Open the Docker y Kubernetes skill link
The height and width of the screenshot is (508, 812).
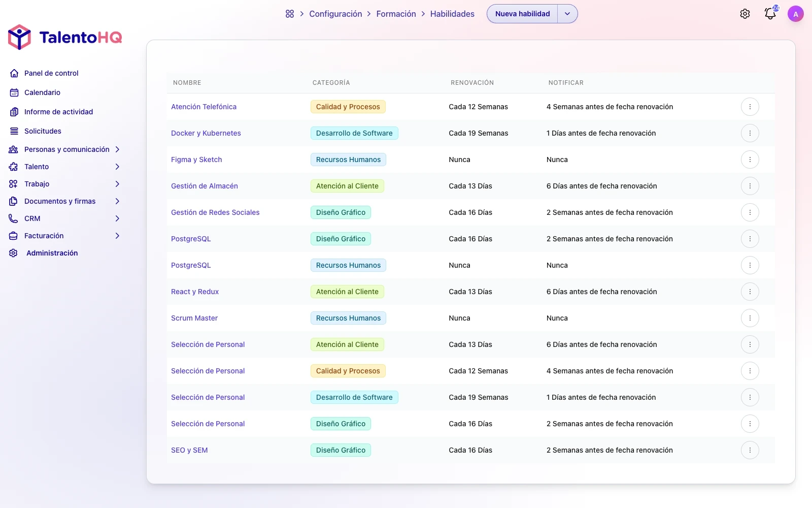(x=206, y=133)
